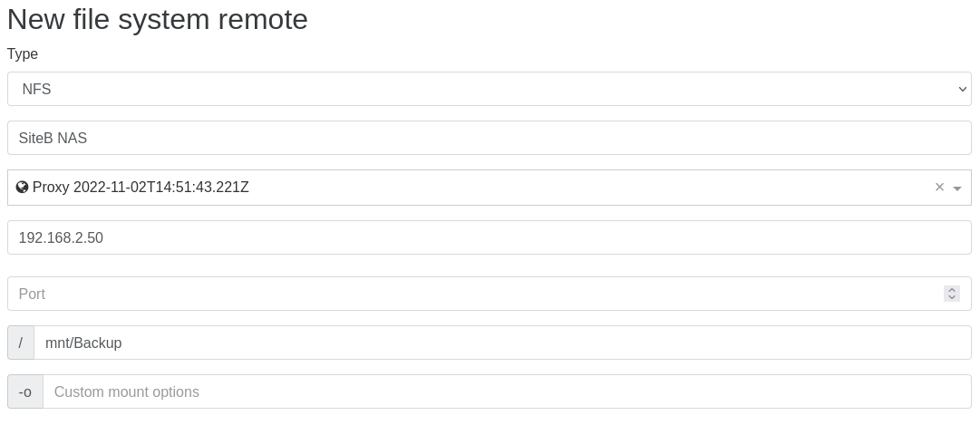Click the -o prefix addon
Screen dimensions: 980x425
[25, 391]
